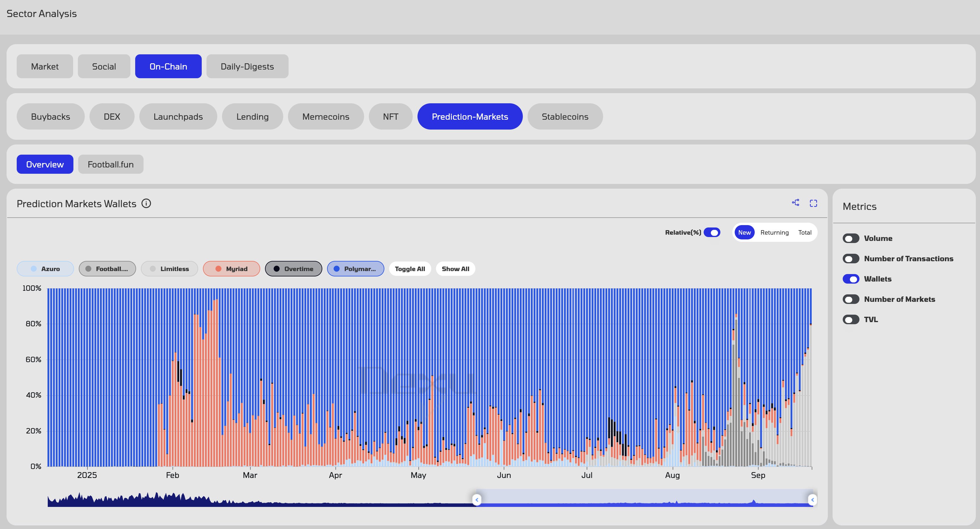This screenshot has width=980, height=529.
Task: Select the NFT sector
Action: (x=390, y=117)
